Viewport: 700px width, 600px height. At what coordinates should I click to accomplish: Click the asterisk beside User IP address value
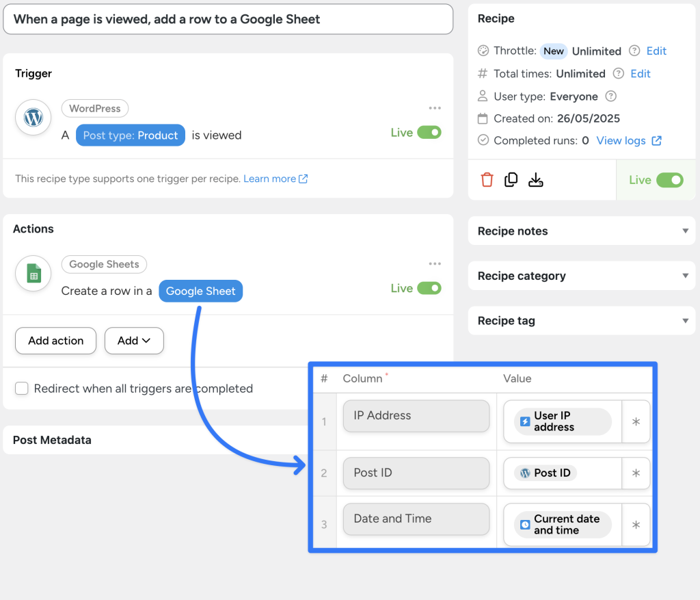pyautogui.click(x=636, y=422)
